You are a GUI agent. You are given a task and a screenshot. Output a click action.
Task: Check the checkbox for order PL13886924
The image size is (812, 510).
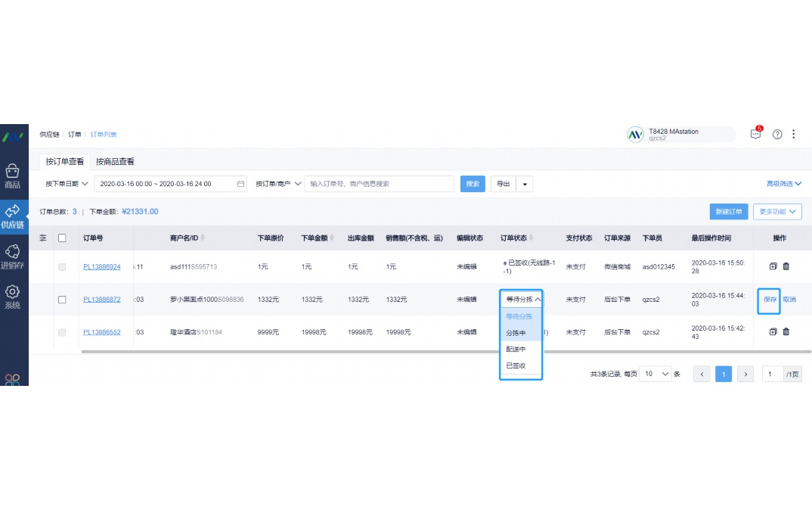[x=63, y=266]
